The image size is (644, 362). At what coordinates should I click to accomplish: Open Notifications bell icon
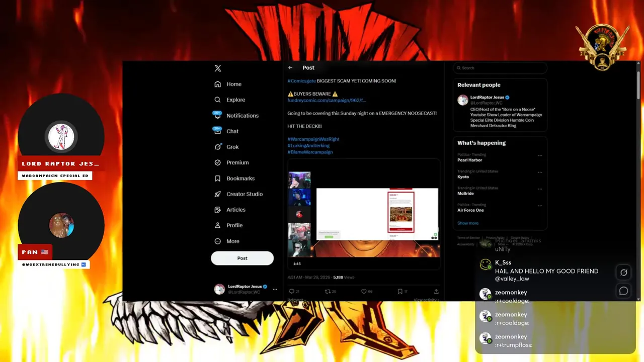[217, 115]
